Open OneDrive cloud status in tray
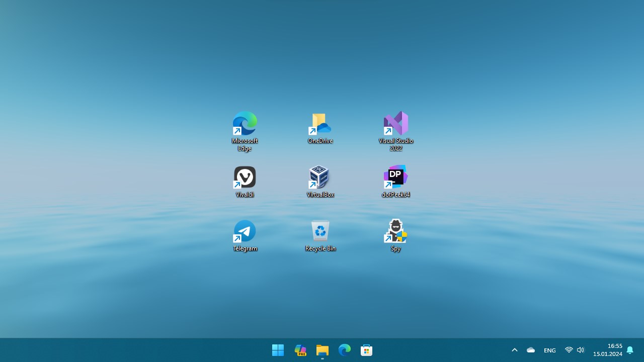 coord(531,350)
